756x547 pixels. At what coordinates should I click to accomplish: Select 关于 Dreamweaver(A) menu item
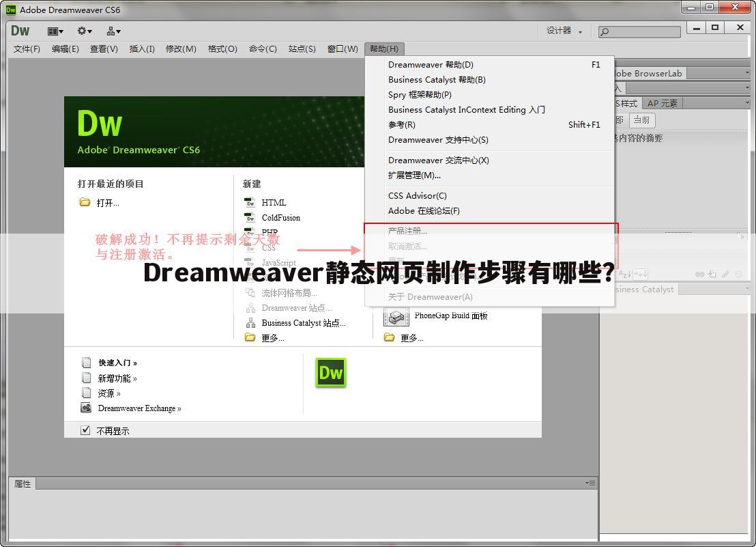click(489, 296)
